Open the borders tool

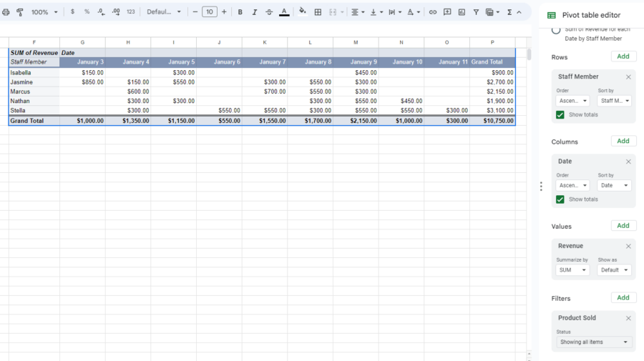(318, 12)
